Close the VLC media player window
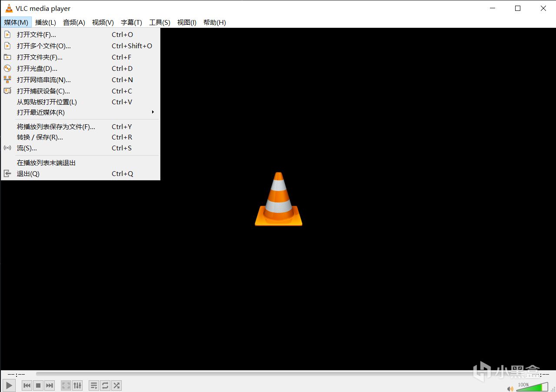The height and width of the screenshot is (392, 556). 543,8
